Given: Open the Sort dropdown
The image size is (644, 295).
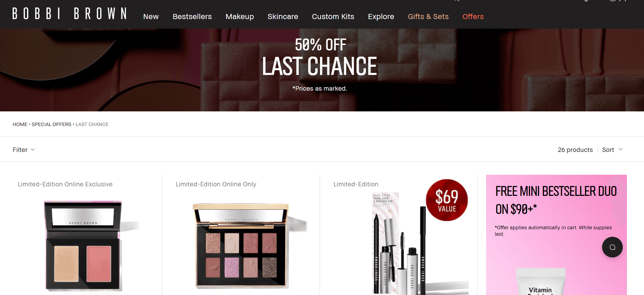Looking at the screenshot, I should 612,150.
